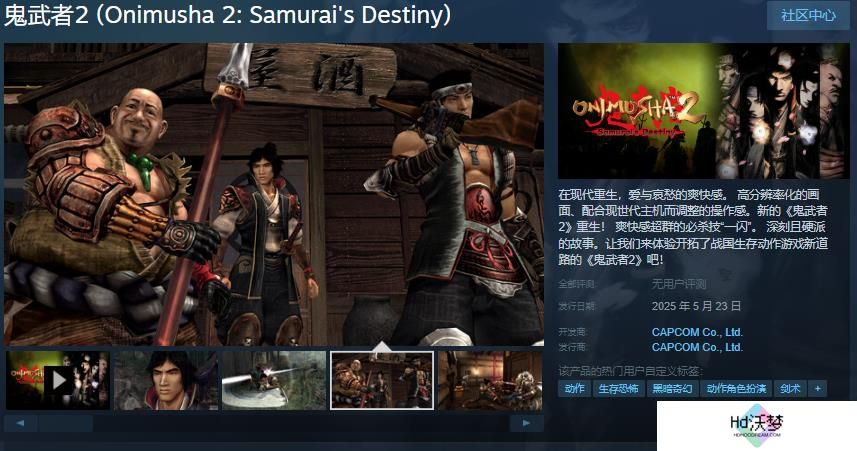Click the right arrow on thumbnail scrollbar
Viewport: 857px width, 451px height.
coord(526,423)
